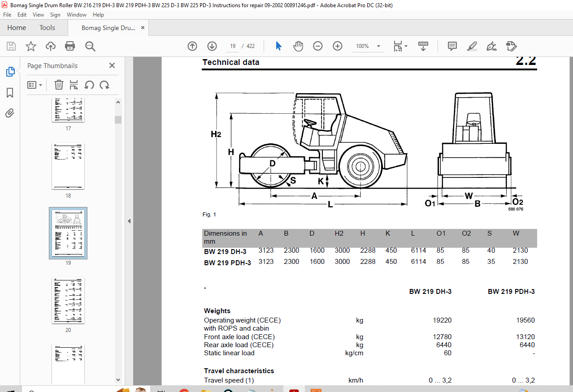Close the Page Thumbnails panel

click(x=112, y=66)
